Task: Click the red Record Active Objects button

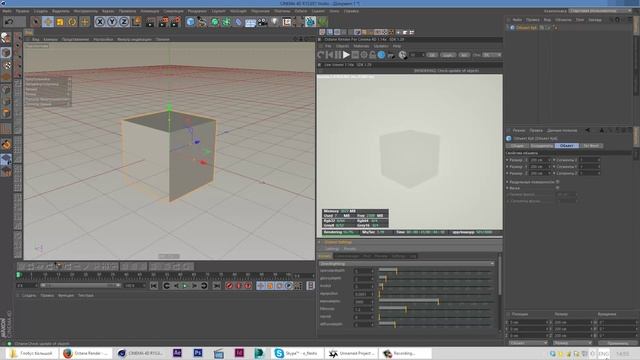Action: 229,286
